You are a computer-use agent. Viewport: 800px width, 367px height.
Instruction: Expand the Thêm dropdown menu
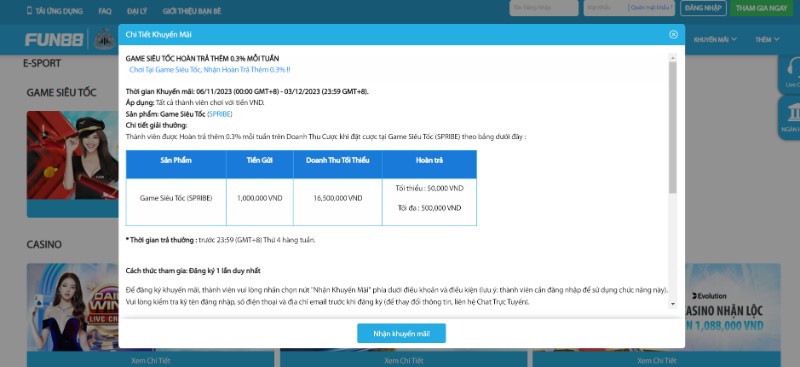(767, 39)
